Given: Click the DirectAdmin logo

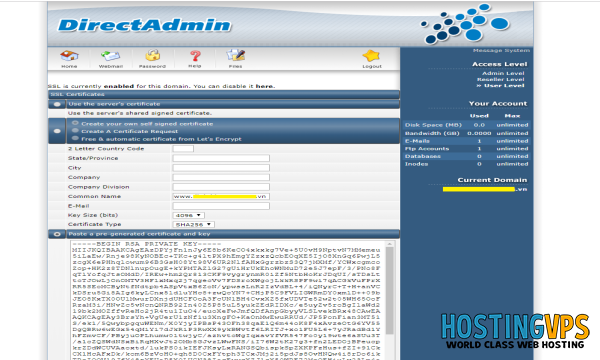Looking at the screenshot, I should tap(145, 25).
